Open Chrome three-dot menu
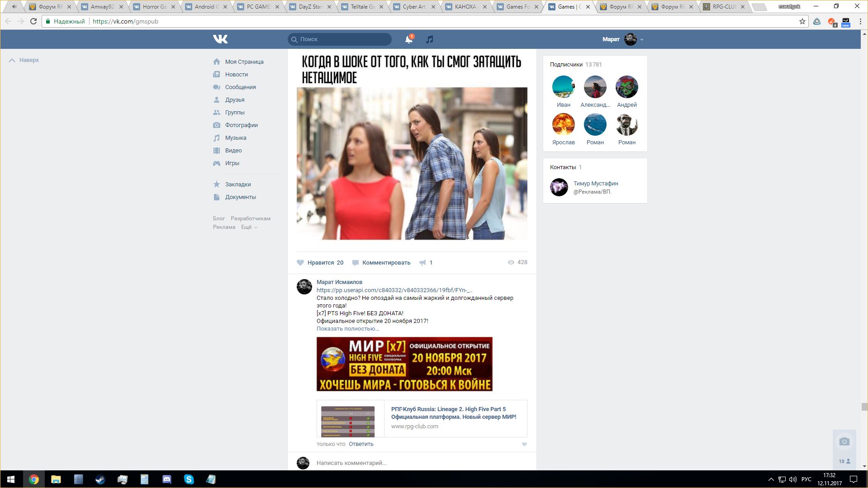868x488 pixels. 860,21
